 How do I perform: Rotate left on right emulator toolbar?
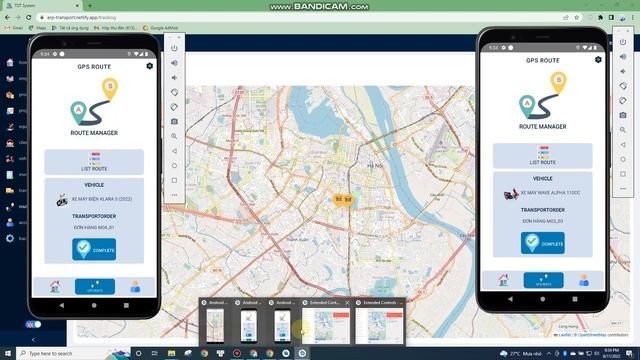click(623, 86)
